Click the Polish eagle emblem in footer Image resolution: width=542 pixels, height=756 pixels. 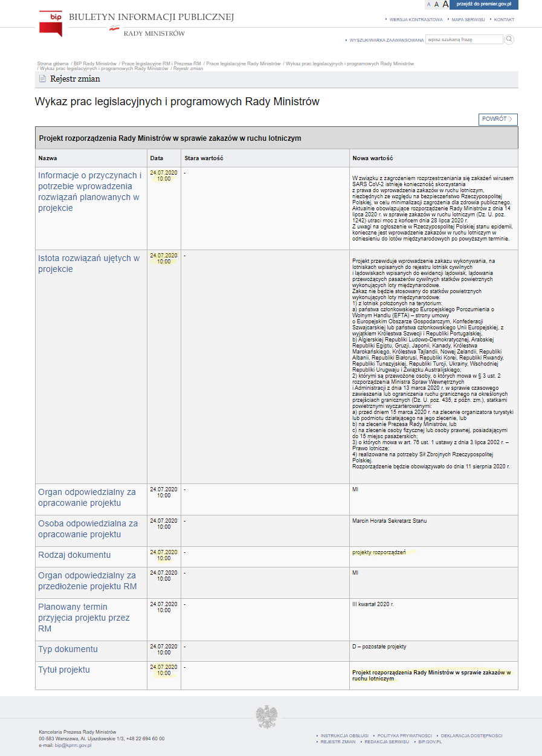266,716
